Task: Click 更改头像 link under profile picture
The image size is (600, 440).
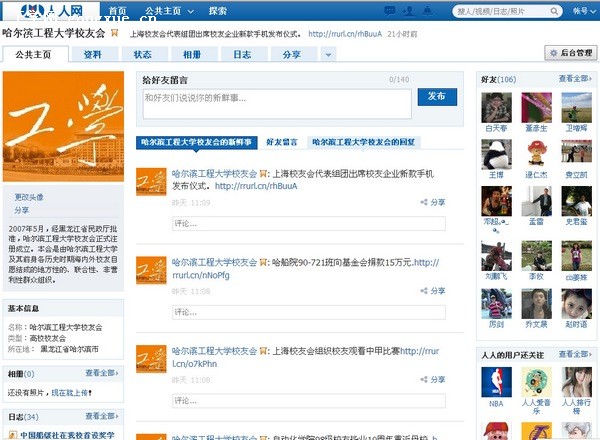Action: 29,197
